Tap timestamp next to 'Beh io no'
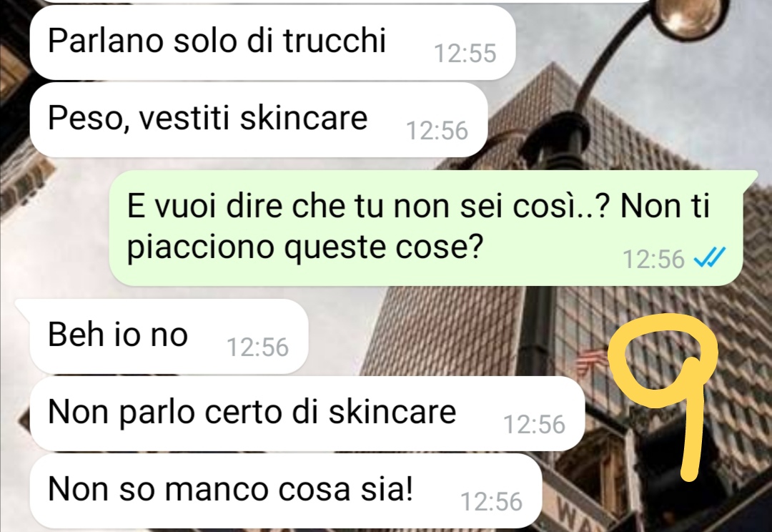Viewport: 772px width, 532px height. click(x=257, y=348)
